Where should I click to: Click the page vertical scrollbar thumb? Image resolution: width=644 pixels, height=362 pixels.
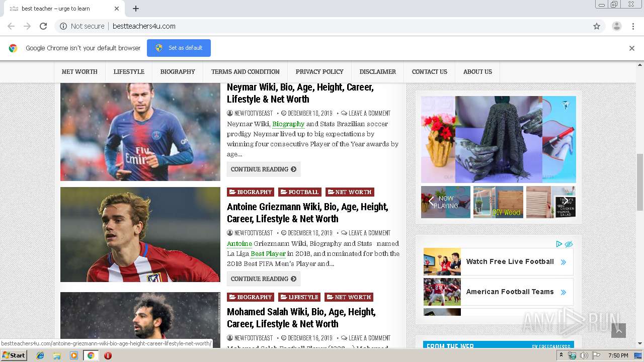coord(640,182)
